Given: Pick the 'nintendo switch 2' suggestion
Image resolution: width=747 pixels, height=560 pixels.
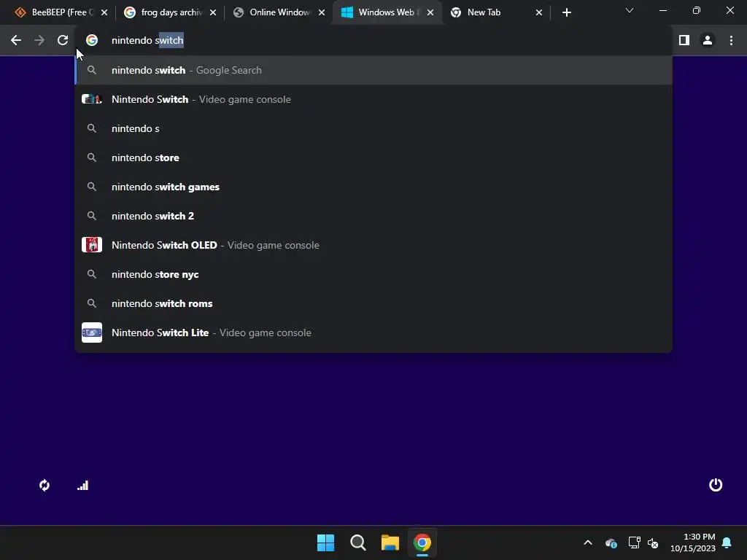Looking at the screenshot, I should 373,216.
